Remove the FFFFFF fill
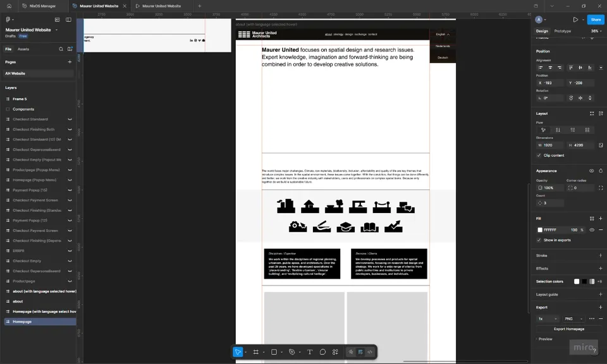 click(x=601, y=230)
